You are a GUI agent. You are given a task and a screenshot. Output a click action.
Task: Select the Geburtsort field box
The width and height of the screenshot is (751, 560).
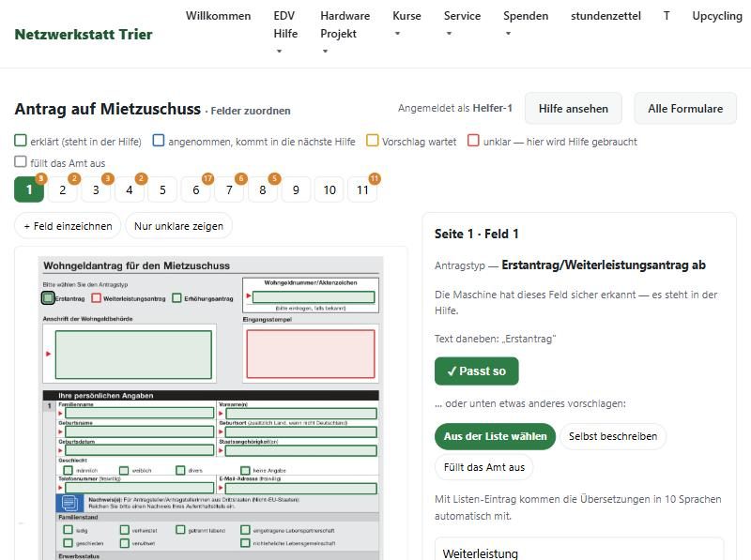[301, 431]
